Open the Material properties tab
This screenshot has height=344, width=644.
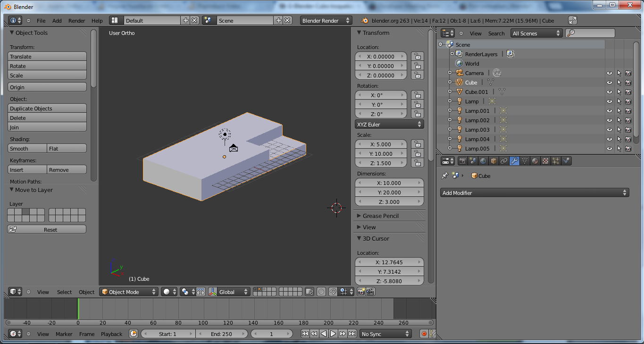535,161
